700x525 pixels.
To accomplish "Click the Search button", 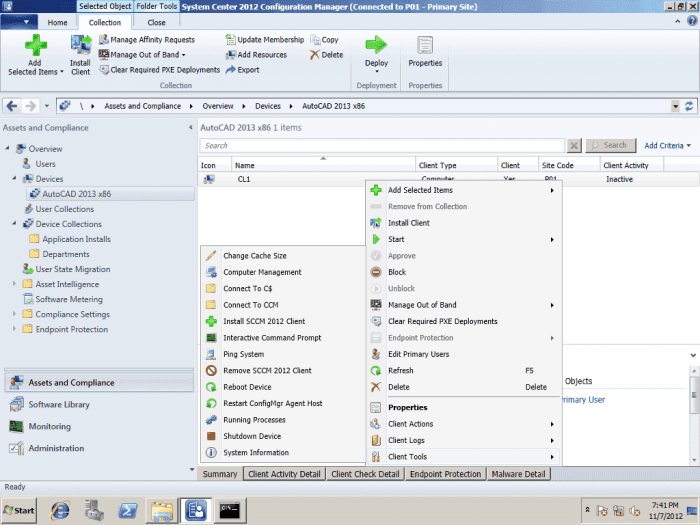I will point(610,146).
